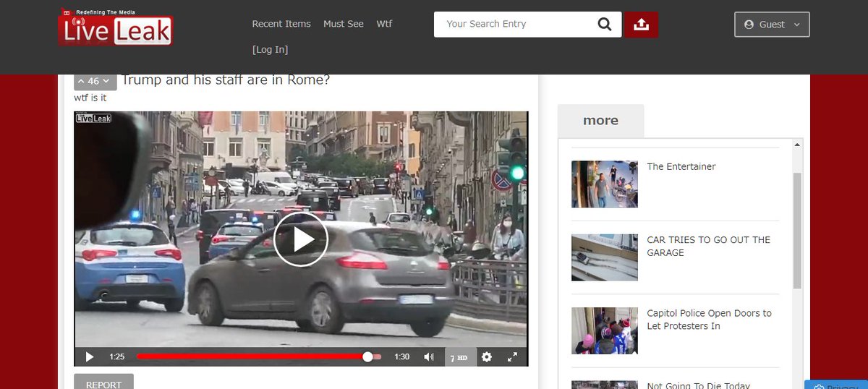Switch video to fullscreen
Image resolution: width=868 pixels, height=389 pixels.
pos(512,356)
